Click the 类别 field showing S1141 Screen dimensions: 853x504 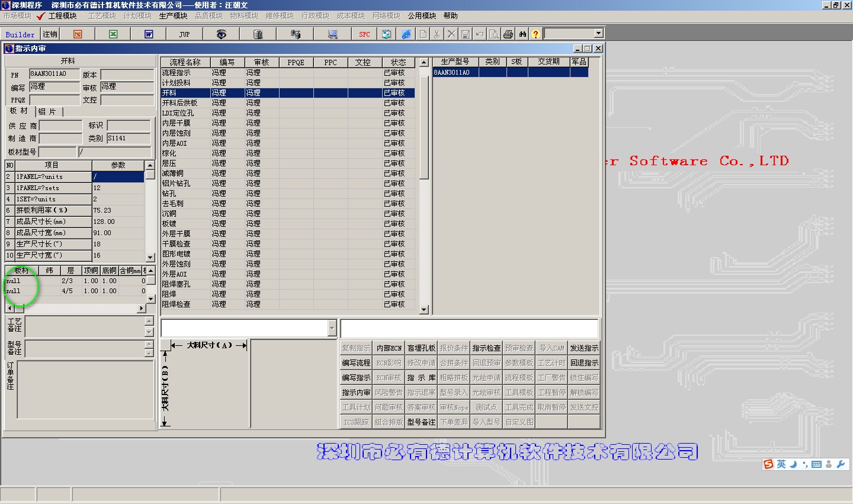click(129, 139)
